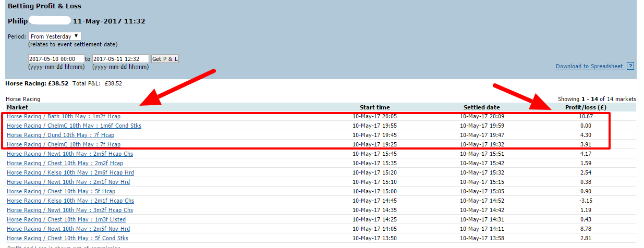Open ChelmC 10th May 1m6f Cond Stks market

coord(74,126)
